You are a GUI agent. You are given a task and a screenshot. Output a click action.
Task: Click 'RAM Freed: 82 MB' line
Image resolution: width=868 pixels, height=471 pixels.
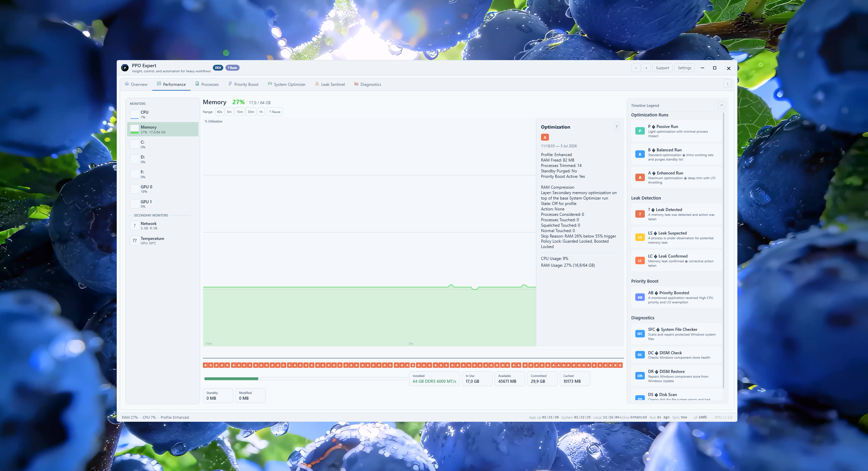558,160
